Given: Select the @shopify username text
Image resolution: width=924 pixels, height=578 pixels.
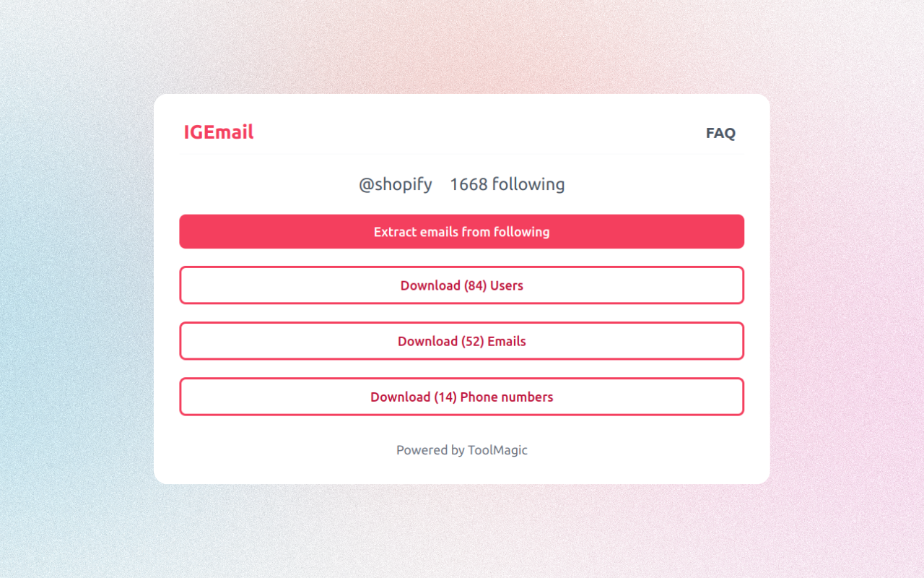Looking at the screenshot, I should tap(395, 184).
